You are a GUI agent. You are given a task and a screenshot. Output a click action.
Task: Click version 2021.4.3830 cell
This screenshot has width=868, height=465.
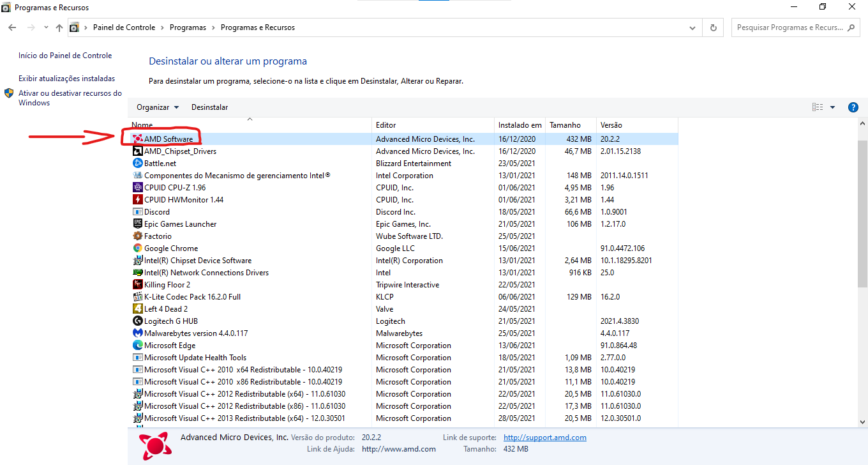(620, 321)
